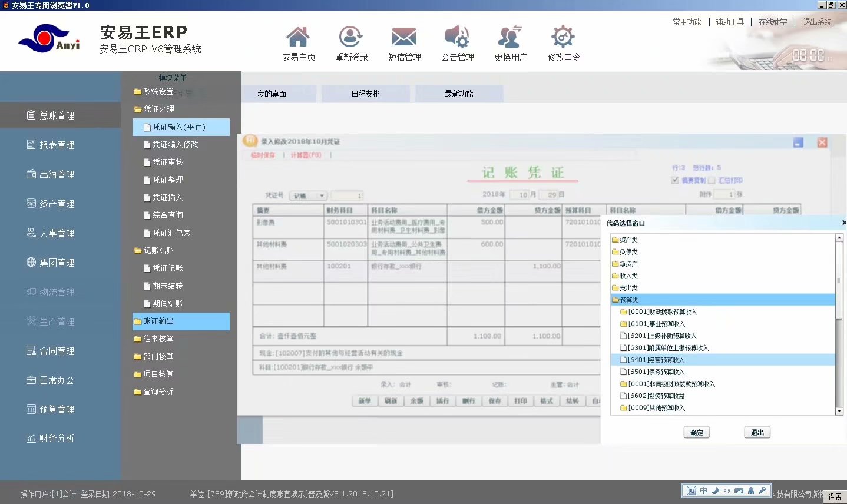Select the 资产类 category folder
This screenshot has height=504, width=847.
pos(624,240)
